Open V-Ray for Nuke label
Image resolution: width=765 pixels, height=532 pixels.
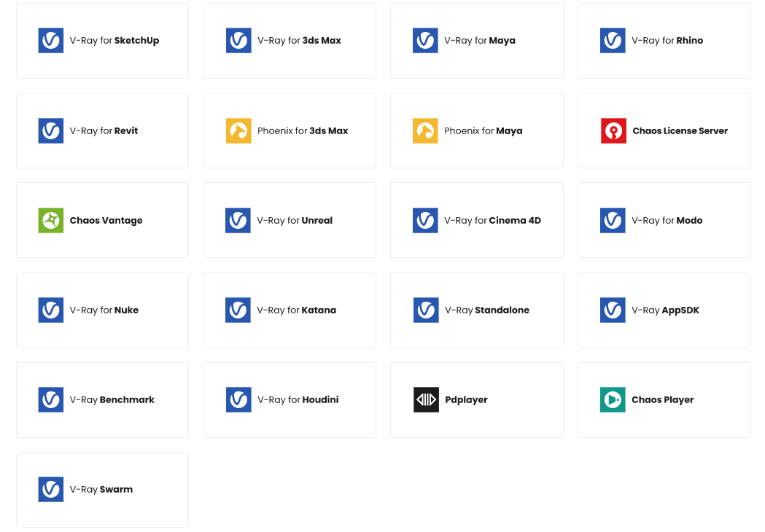coord(104,310)
